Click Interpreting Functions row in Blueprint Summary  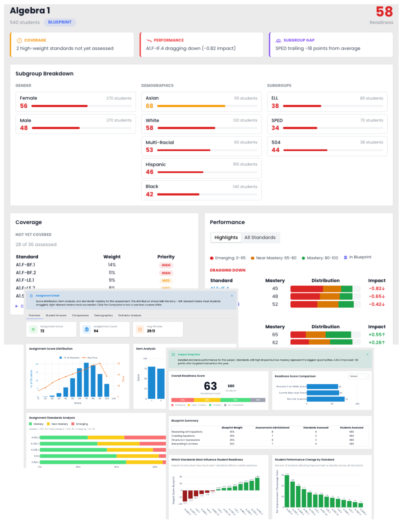pos(271,444)
